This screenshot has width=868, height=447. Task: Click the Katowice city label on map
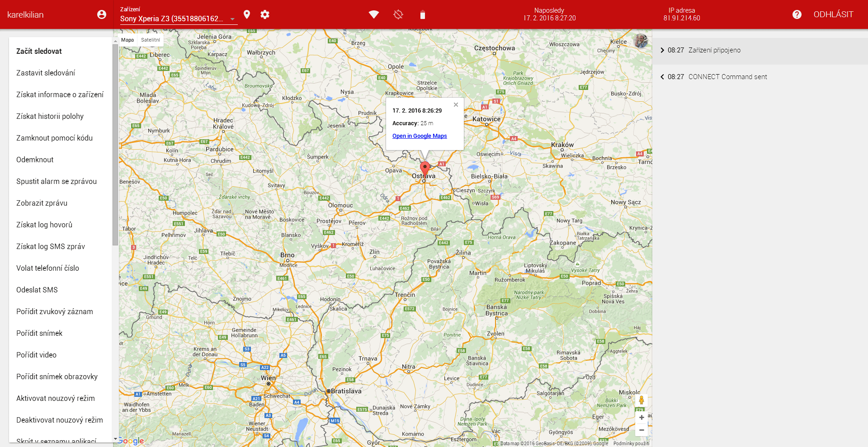(x=486, y=119)
